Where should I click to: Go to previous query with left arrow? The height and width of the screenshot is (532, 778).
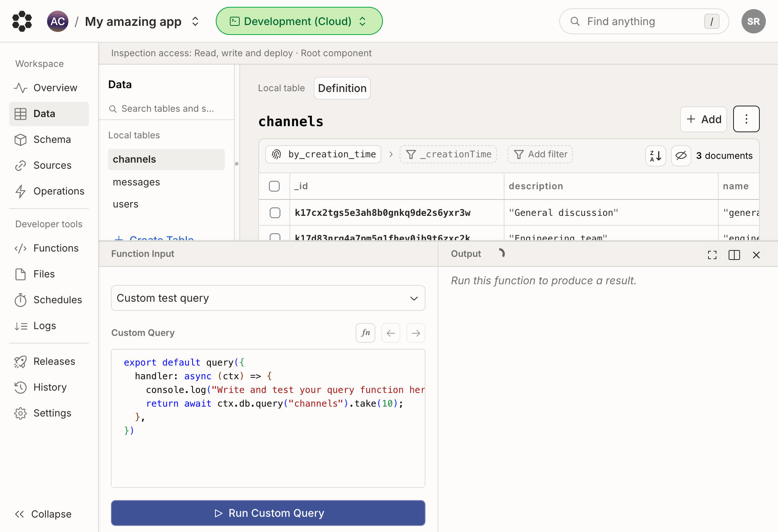391,333
